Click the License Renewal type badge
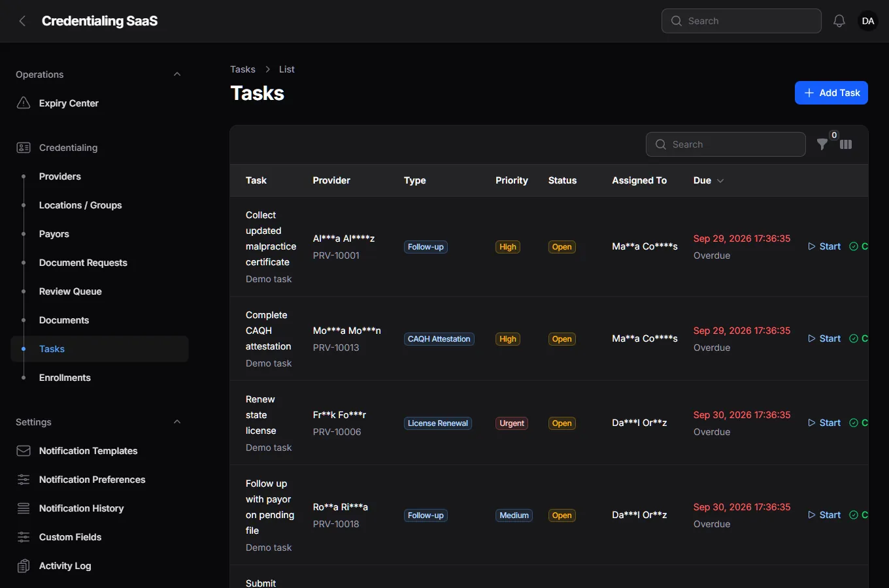Image resolution: width=889 pixels, height=588 pixels. click(x=438, y=423)
